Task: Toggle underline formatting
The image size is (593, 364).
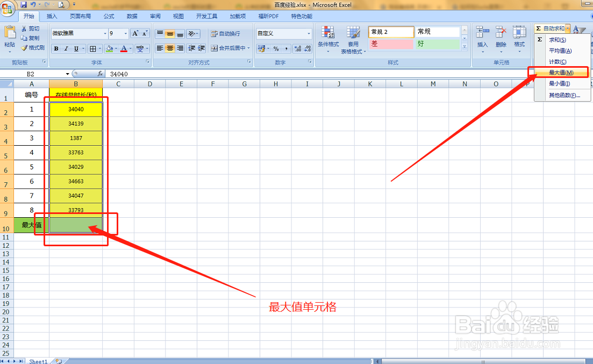Action: click(76, 48)
